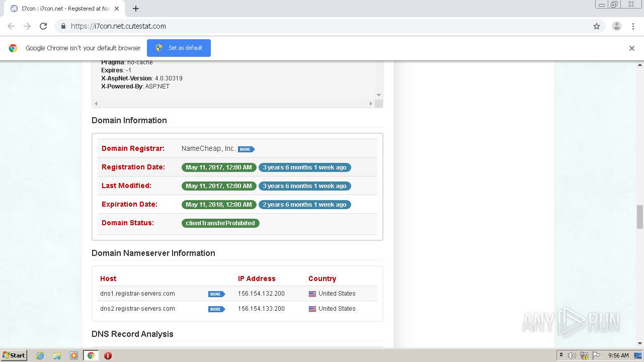The height and width of the screenshot is (362, 644).
Task: Open Action Center flag tray icon
Action: (x=596, y=355)
